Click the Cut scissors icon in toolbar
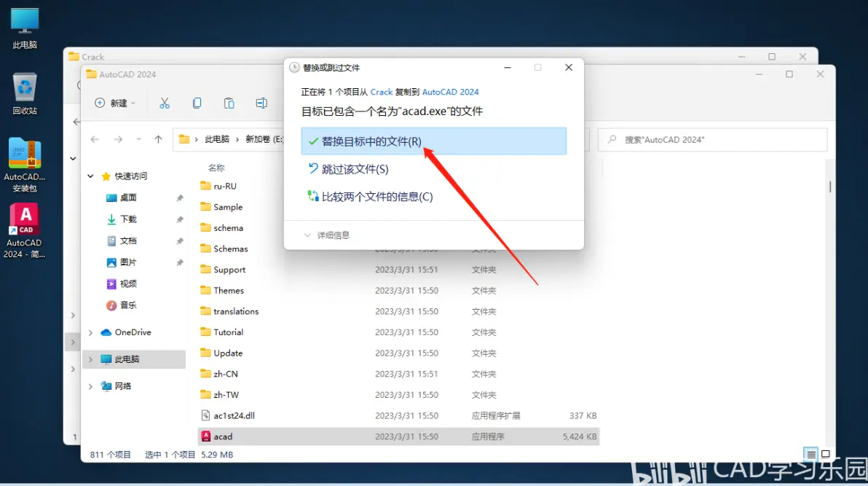Viewport: 868px width, 486px height. (165, 103)
